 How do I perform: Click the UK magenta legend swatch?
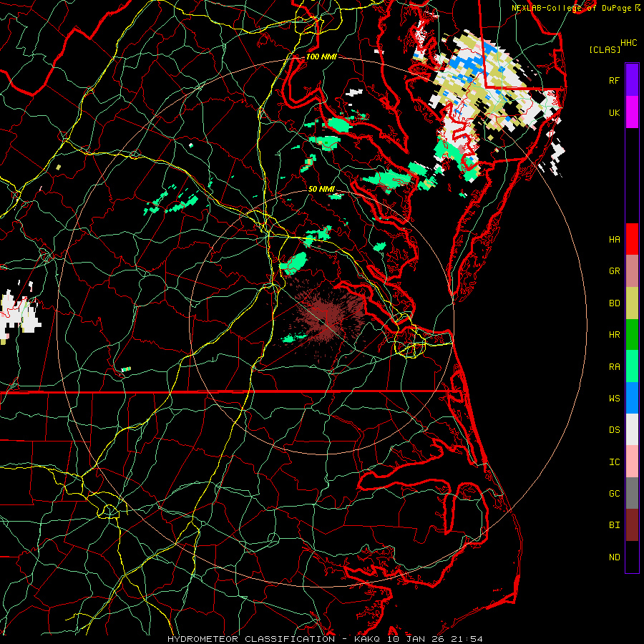(632, 112)
